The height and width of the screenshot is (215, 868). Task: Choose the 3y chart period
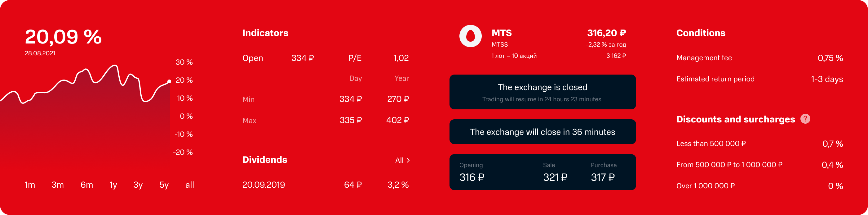point(138,185)
